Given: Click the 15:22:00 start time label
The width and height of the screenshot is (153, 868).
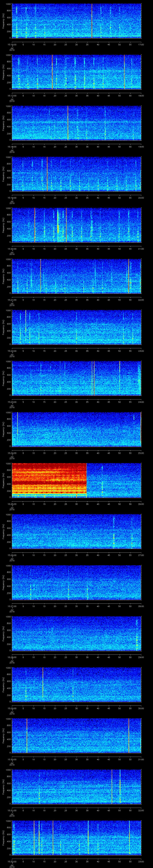Looking at the screenshot, I should pyautogui.click(x=12, y=351).
